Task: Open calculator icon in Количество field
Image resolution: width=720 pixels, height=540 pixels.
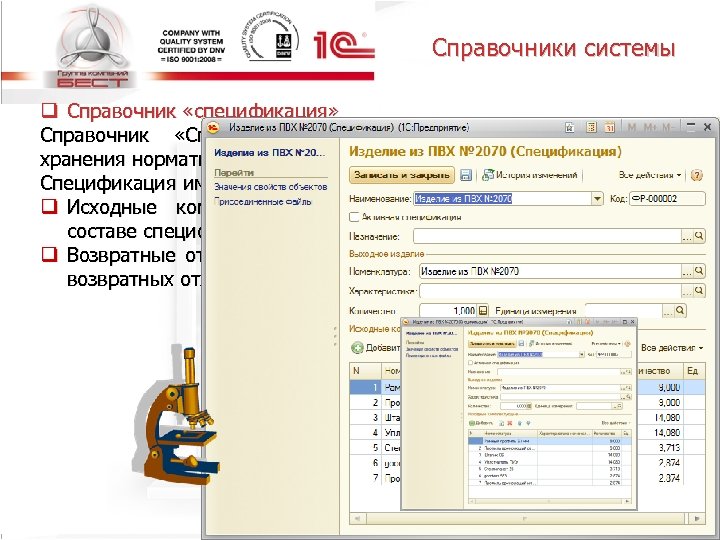Action: pos(483,311)
